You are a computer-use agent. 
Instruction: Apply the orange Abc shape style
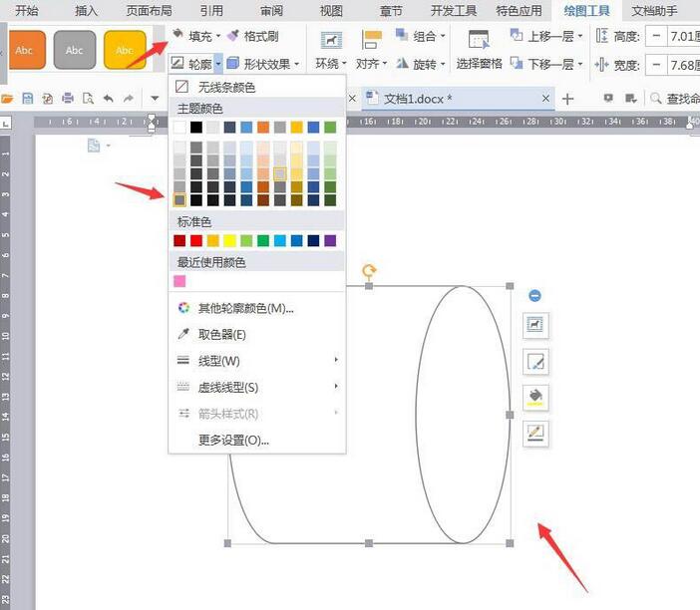(x=27, y=50)
